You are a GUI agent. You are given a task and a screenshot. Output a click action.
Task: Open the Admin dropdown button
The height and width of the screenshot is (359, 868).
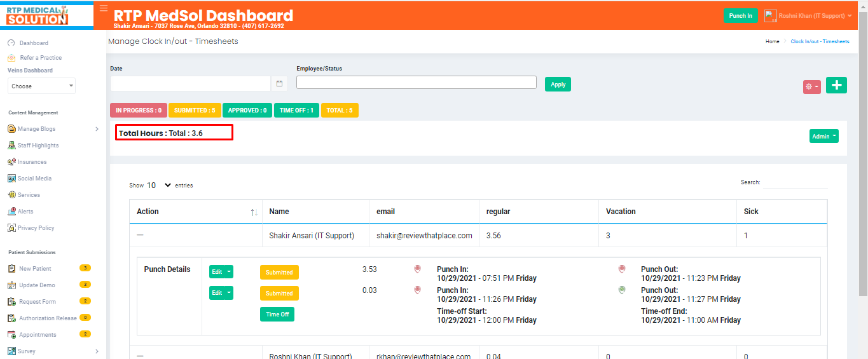tap(823, 136)
